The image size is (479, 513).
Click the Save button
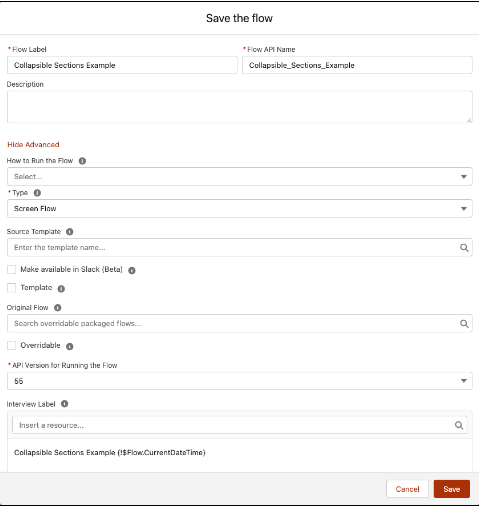click(452, 489)
